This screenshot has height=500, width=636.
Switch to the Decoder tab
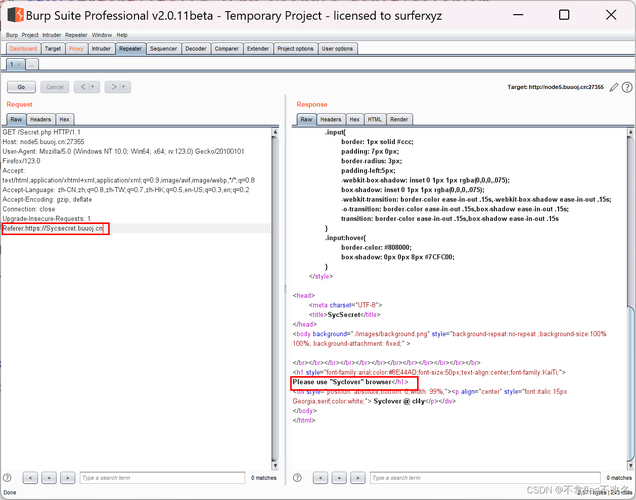(196, 49)
